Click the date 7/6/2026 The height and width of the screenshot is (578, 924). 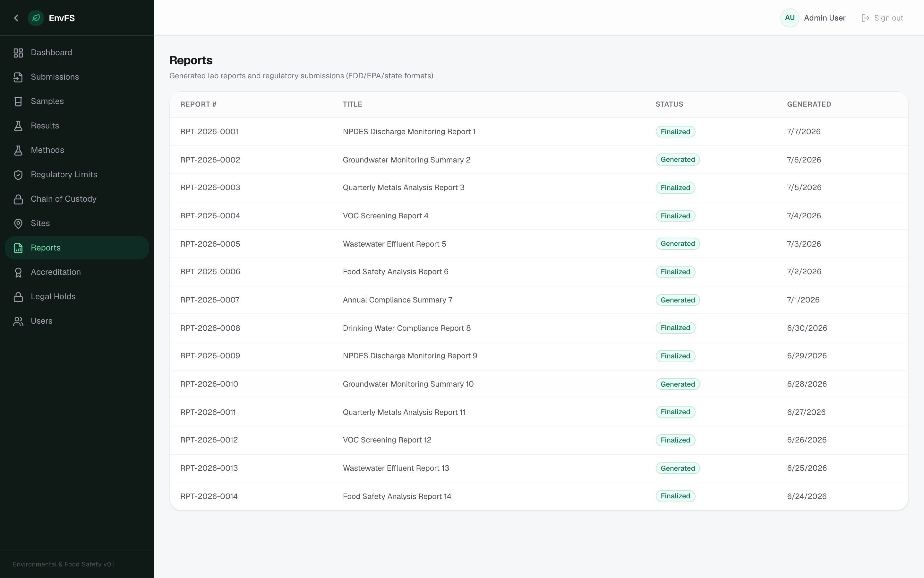[x=803, y=160]
